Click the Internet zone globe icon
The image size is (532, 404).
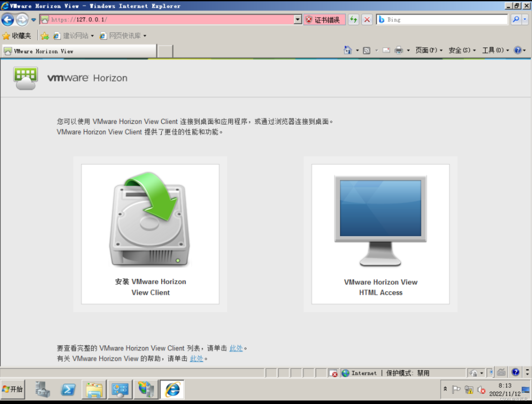[346, 373]
